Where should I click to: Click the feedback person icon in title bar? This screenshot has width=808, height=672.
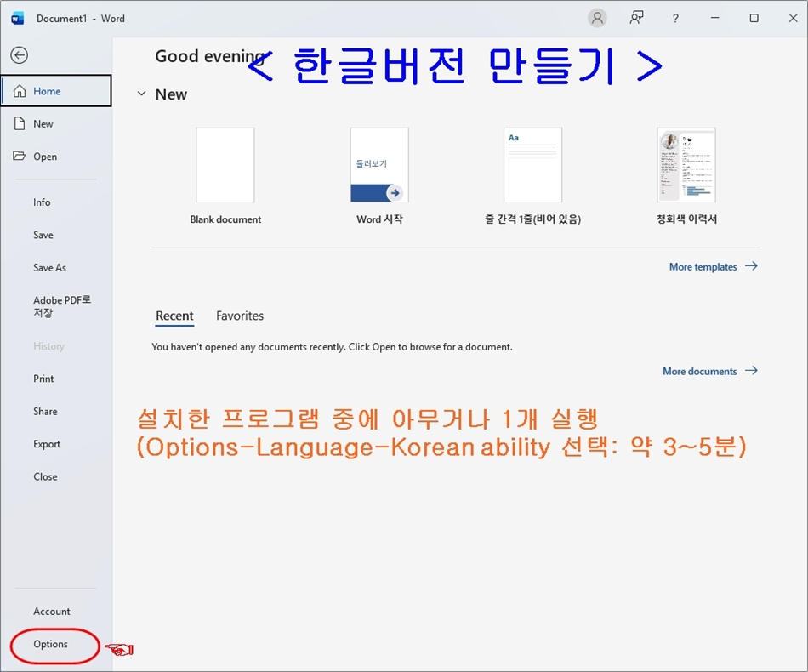pos(636,18)
